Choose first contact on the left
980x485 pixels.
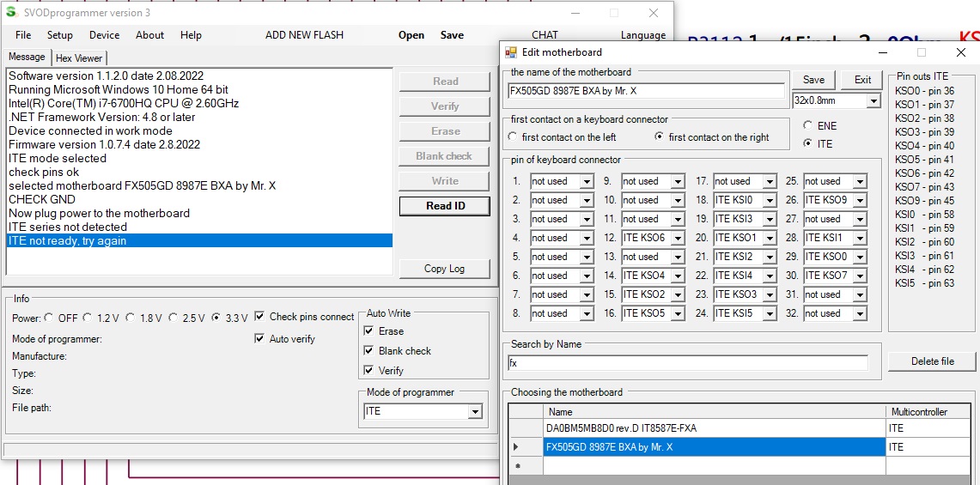click(514, 137)
